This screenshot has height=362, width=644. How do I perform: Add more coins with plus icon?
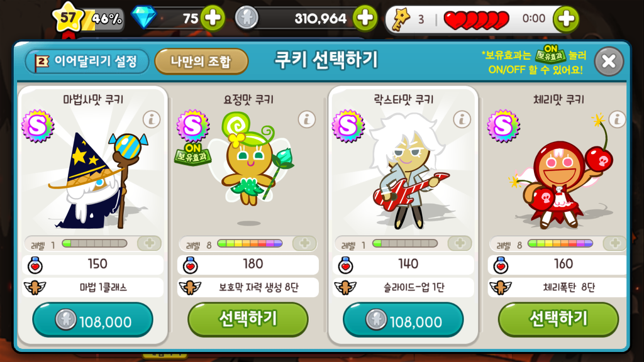365,18
